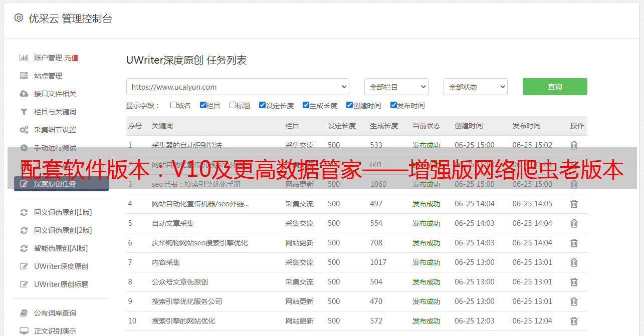Click trash icon for 自动文章采集 row
Viewport: 644px width, 336px height.
coord(574,223)
